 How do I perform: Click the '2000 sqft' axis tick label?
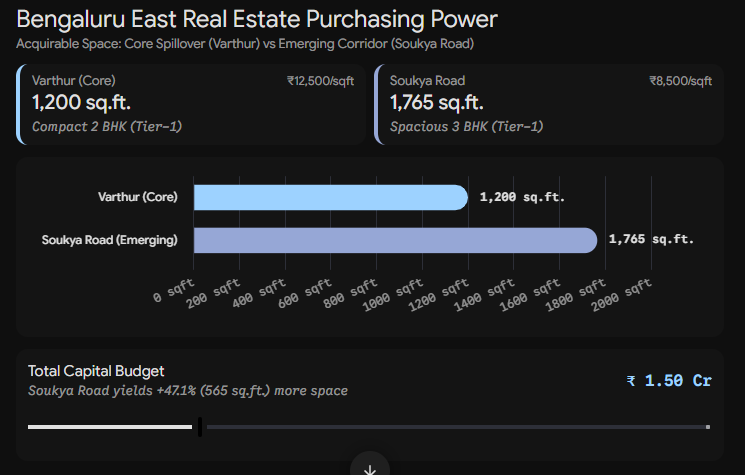point(621,295)
